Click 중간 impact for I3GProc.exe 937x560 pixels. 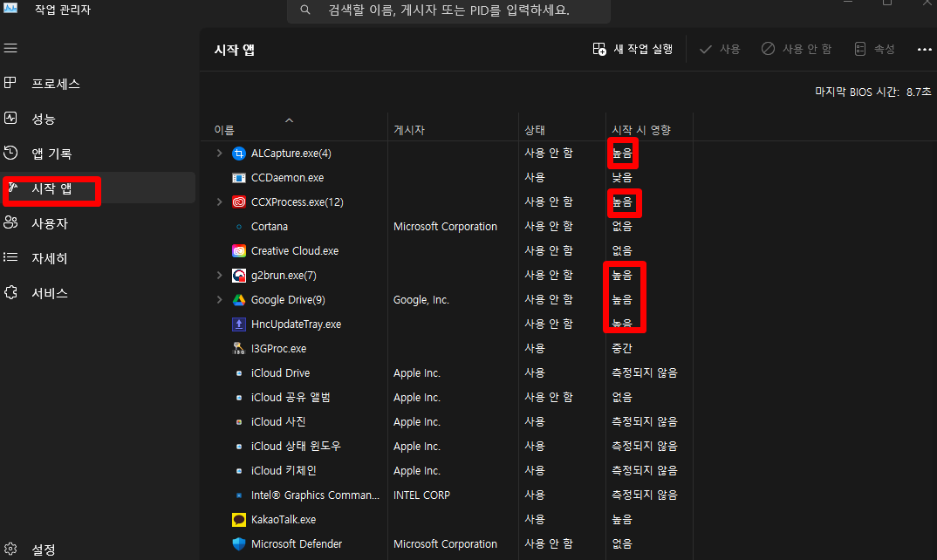621,348
